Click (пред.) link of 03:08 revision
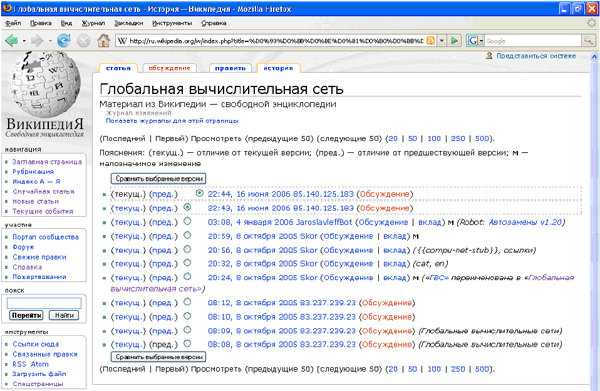The width and height of the screenshot is (600, 391). 163,222
